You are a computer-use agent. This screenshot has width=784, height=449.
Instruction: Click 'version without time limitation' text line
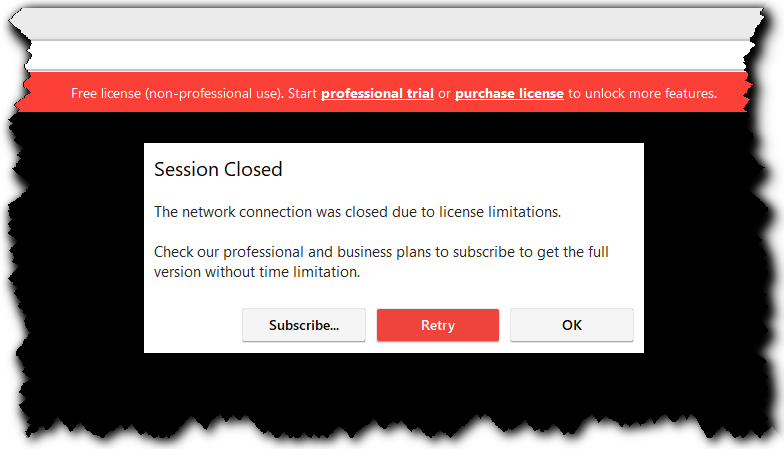pos(256,271)
